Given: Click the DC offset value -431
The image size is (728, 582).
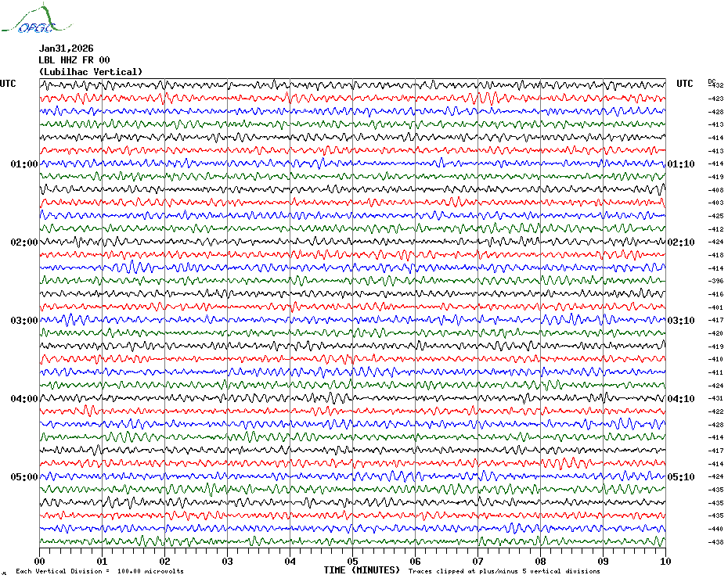Looking at the screenshot, I should pyautogui.click(x=716, y=399).
